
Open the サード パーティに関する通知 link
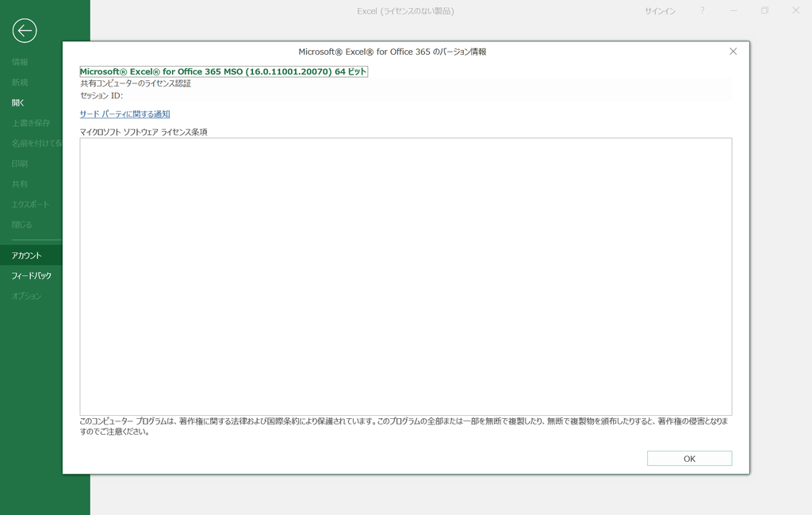[x=124, y=114]
